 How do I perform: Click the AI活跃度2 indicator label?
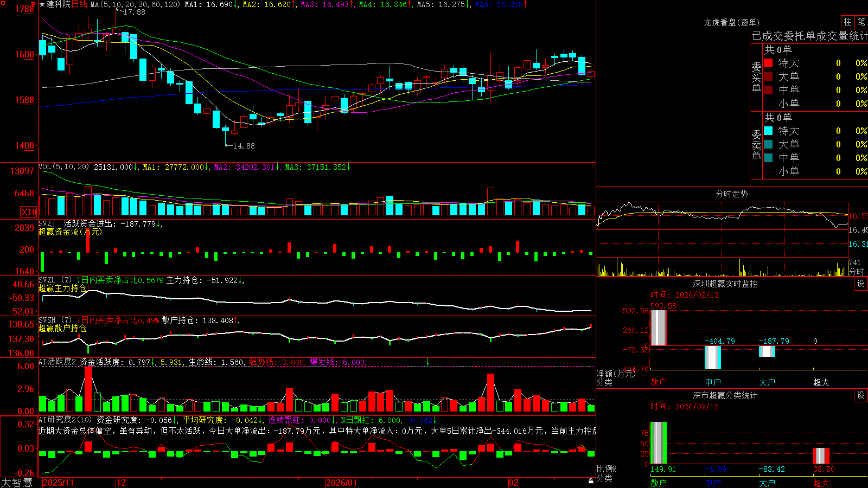[58, 362]
